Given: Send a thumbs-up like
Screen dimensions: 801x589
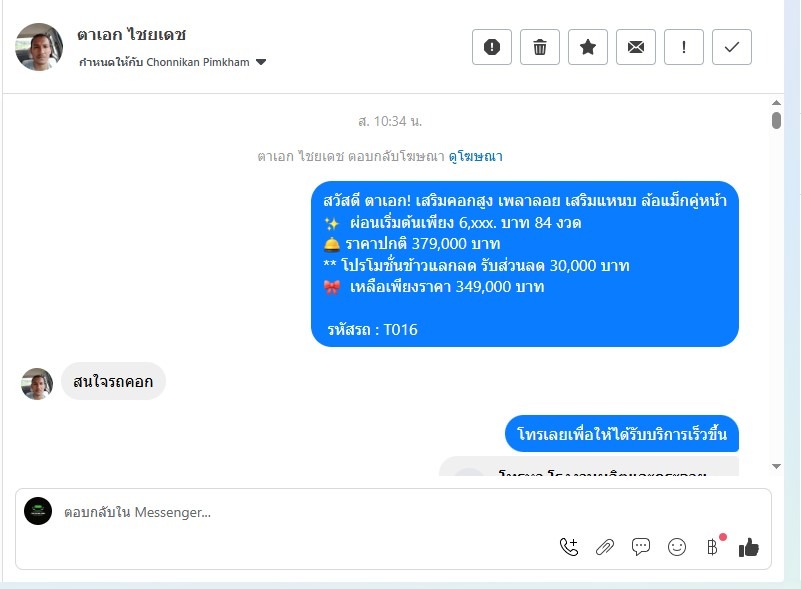Looking at the screenshot, I should 748,547.
